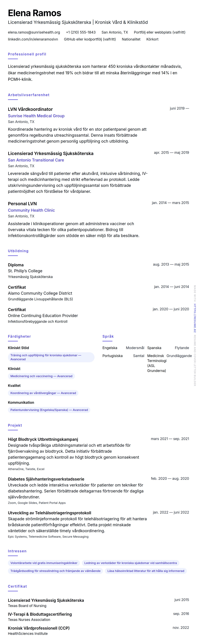197x644 pixels.
Task: Click the elena.ramos@sunrisehealth.org email address
Action: (x=34, y=32)
